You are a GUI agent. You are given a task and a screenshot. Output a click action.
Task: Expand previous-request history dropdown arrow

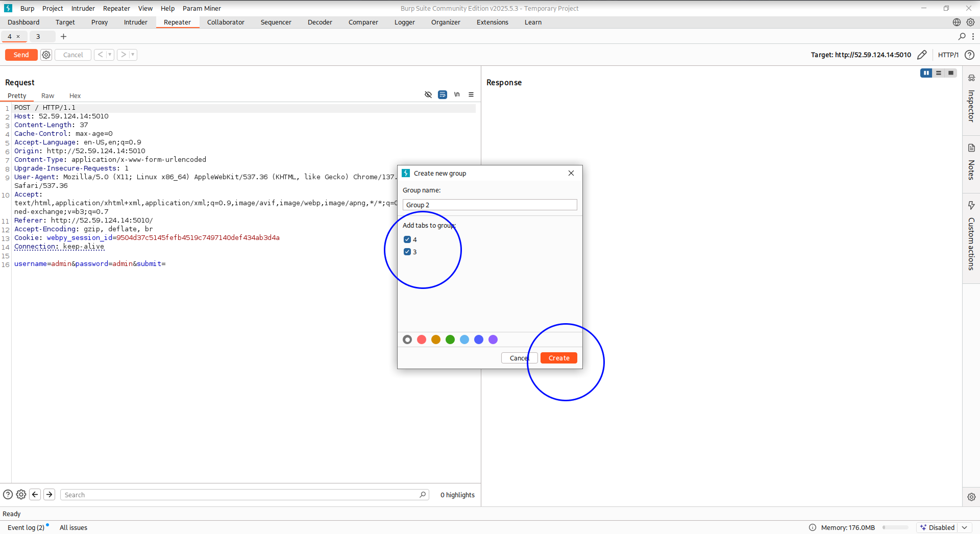[110, 55]
